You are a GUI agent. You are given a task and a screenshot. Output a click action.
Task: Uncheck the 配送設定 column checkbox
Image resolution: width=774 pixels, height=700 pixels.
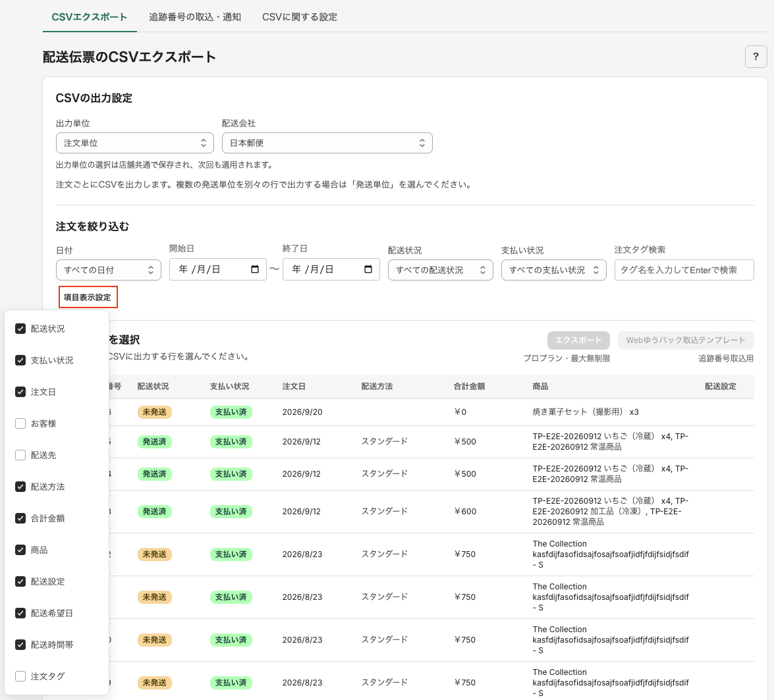pos(20,581)
